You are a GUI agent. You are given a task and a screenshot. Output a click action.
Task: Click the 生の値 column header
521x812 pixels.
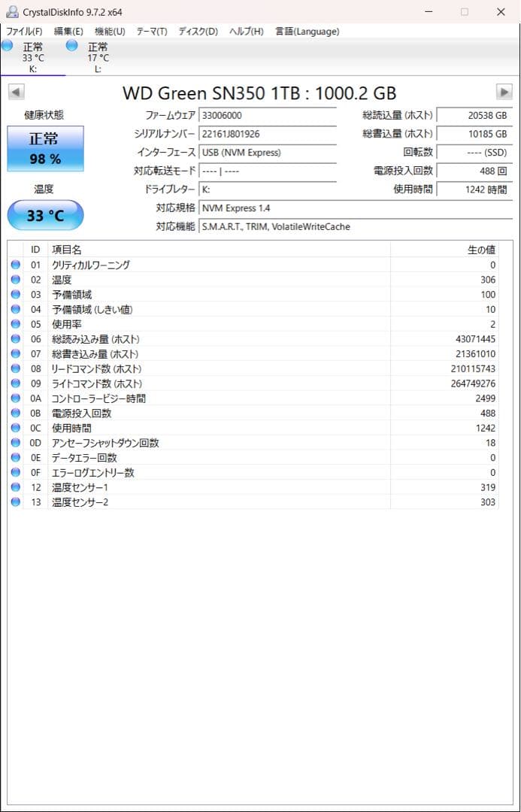pyautogui.click(x=444, y=250)
